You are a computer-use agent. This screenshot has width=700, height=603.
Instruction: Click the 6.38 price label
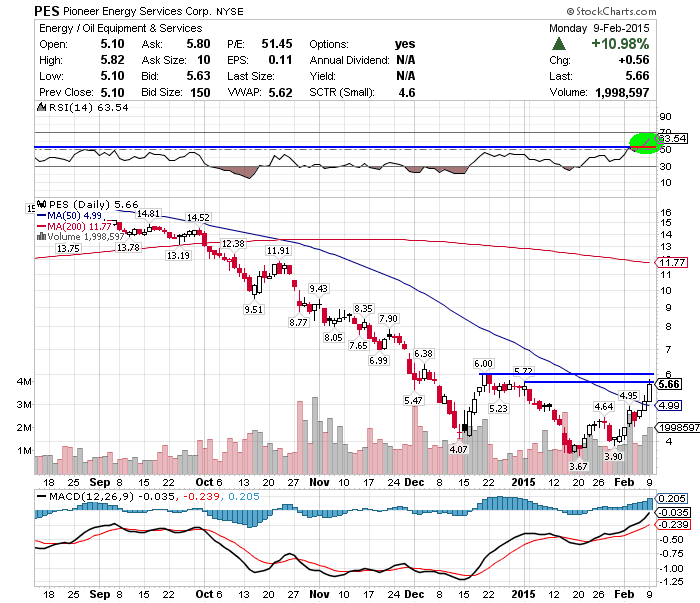[x=423, y=353]
